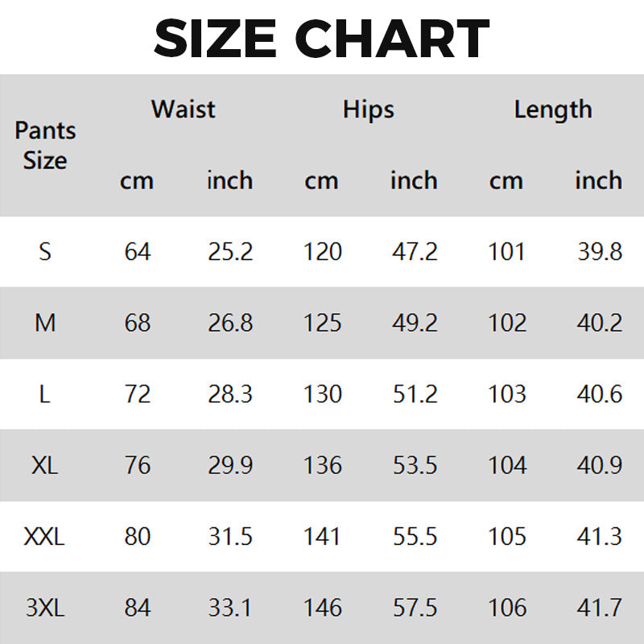Click the inch subheader under Hips

[x=414, y=180]
